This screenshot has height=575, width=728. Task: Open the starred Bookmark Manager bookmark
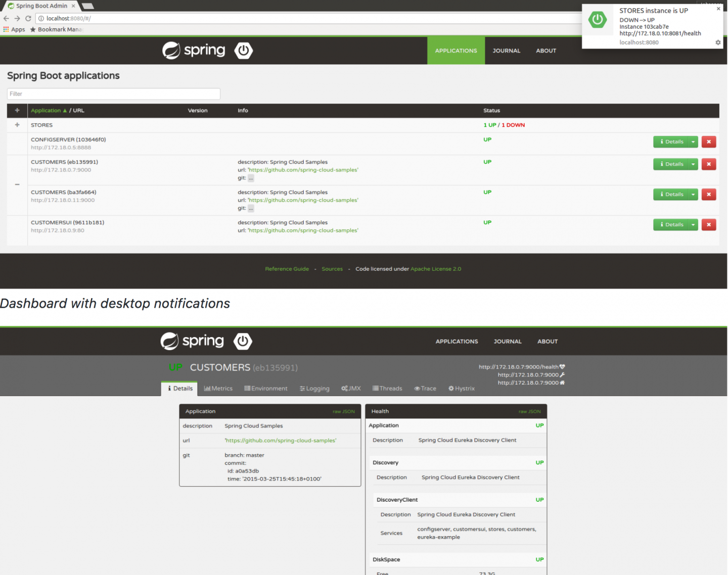pos(56,29)
